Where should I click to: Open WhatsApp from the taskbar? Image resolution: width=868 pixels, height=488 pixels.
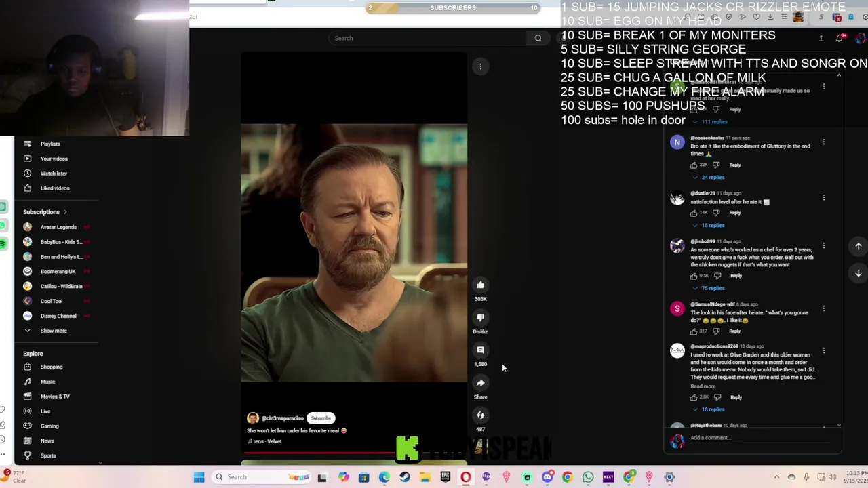point(588,477)
